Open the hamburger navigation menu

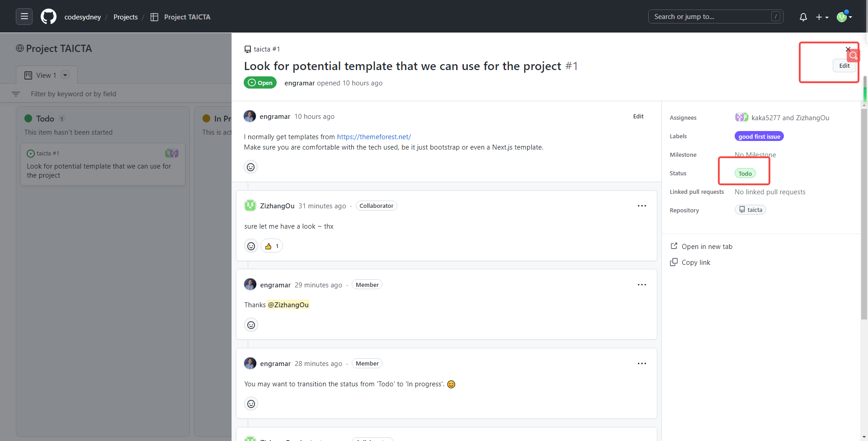click(24, 16)
